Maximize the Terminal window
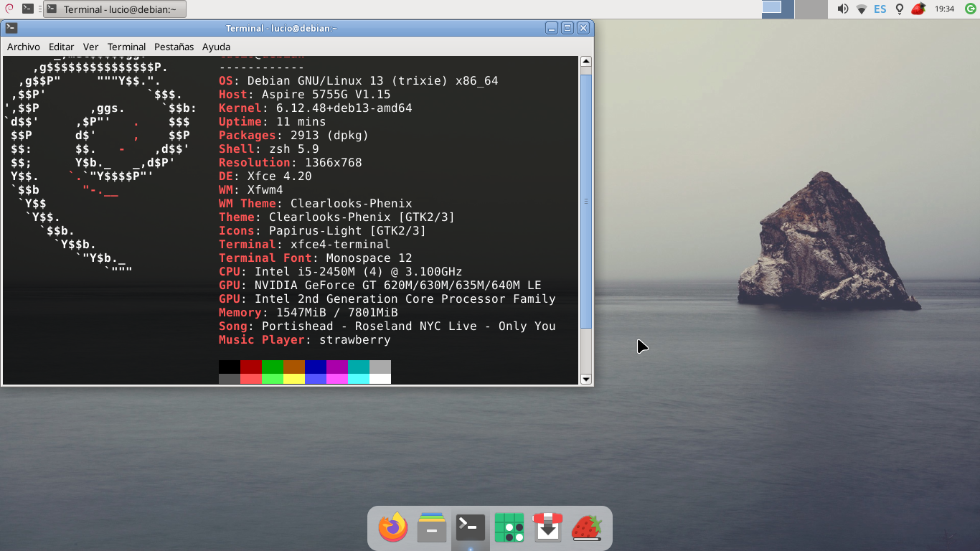 pyautogui.click(x=567, y=28)
